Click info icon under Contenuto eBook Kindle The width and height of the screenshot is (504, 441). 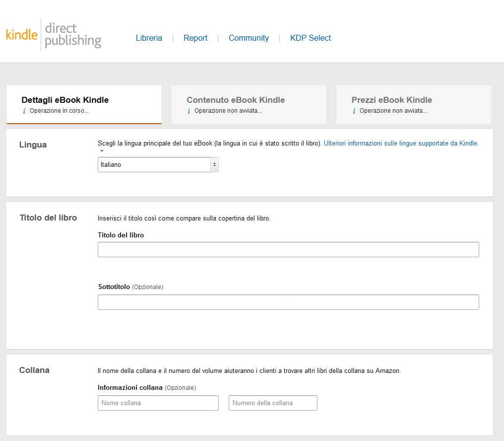(x=189, y=111)
